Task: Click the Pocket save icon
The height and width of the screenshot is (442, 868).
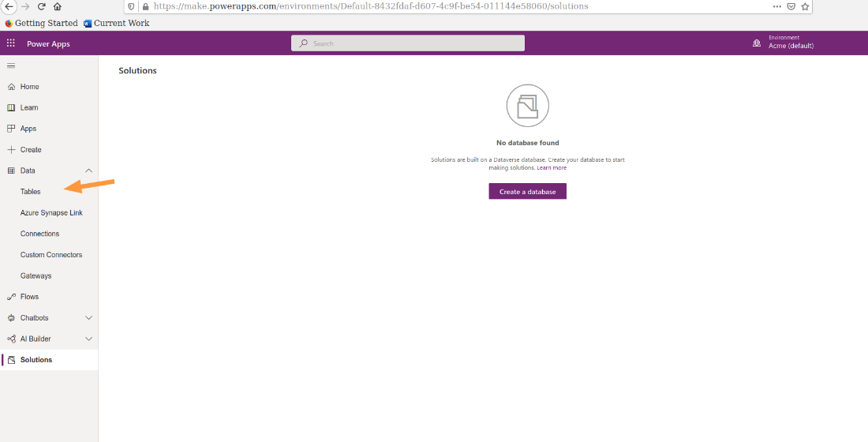Action: [x=791, y=6]
